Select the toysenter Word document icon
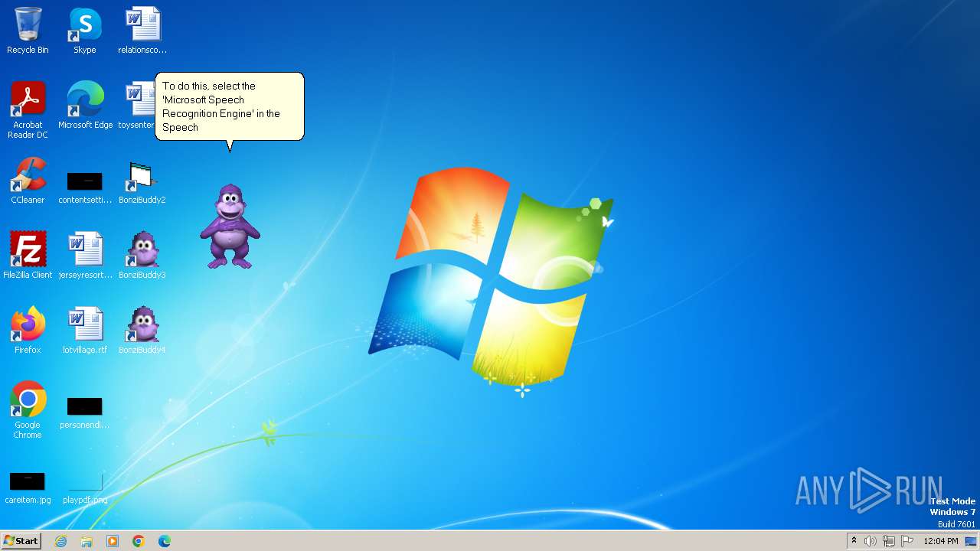Viewport: 980px width, 551px height. (x=138, y=106)
